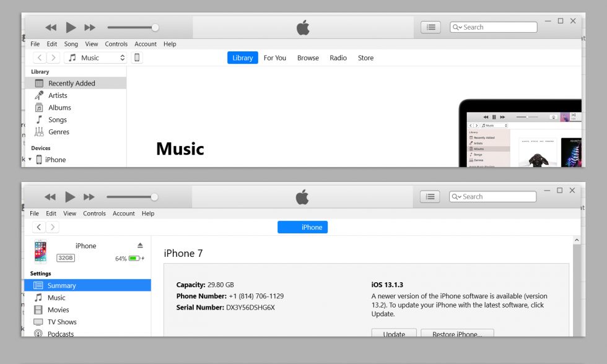Select Movies in the iPhone settings sidebar
Screen dimensions: 607x364
(58, 310)
